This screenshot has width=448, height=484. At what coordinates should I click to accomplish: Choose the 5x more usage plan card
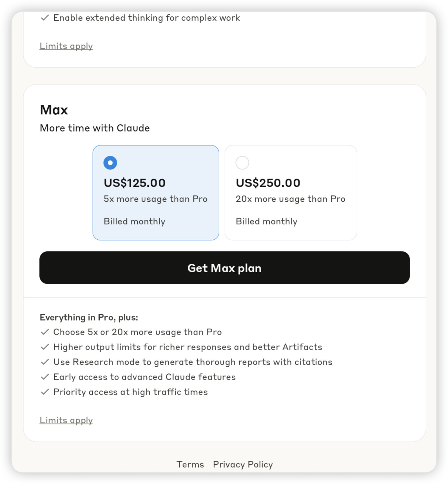pos(156,193)
